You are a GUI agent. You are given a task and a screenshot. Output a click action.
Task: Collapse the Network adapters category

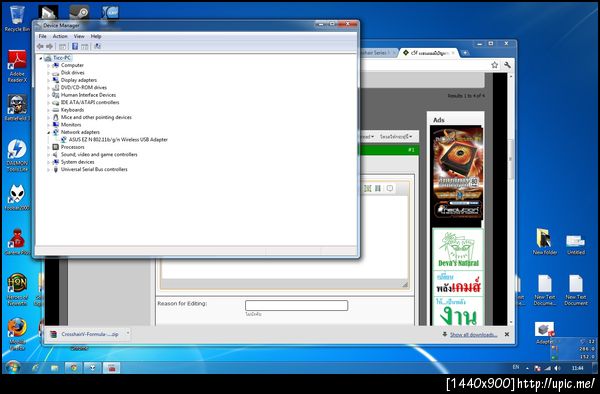(x=49, y=132)
